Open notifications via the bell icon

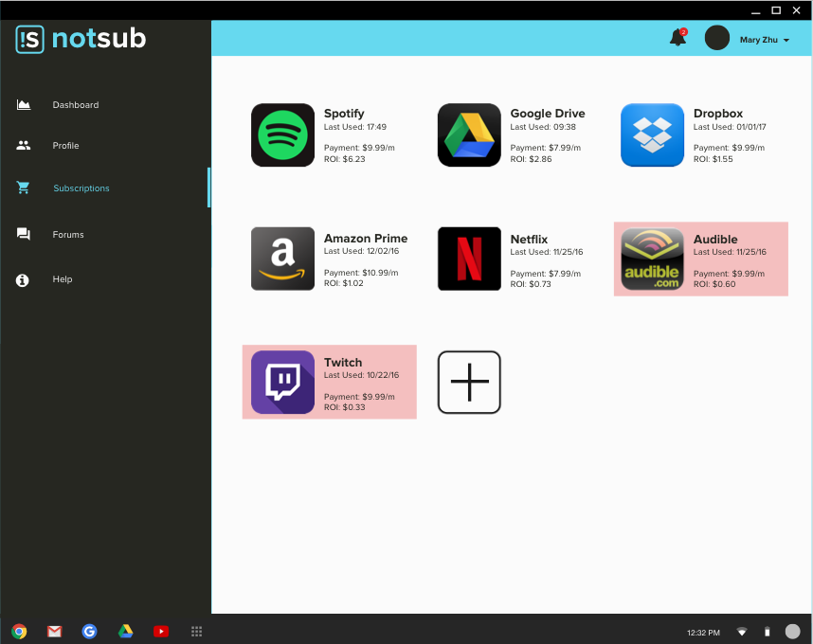(677, 37)
